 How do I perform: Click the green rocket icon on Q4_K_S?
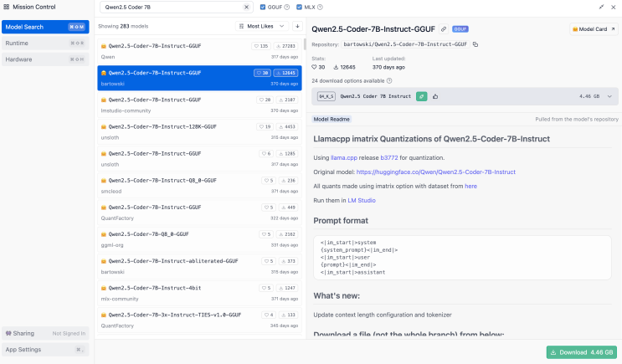(x=421, y=96)
